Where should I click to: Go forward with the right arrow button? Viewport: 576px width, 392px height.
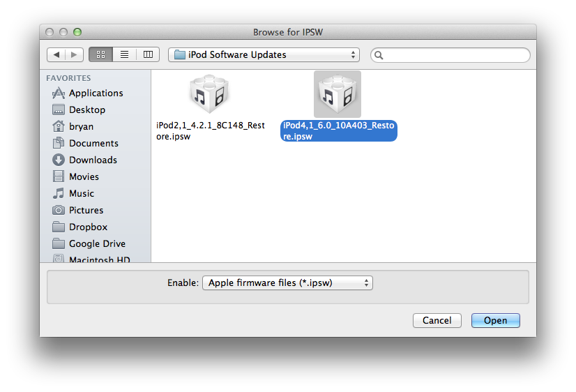(74, 54)
